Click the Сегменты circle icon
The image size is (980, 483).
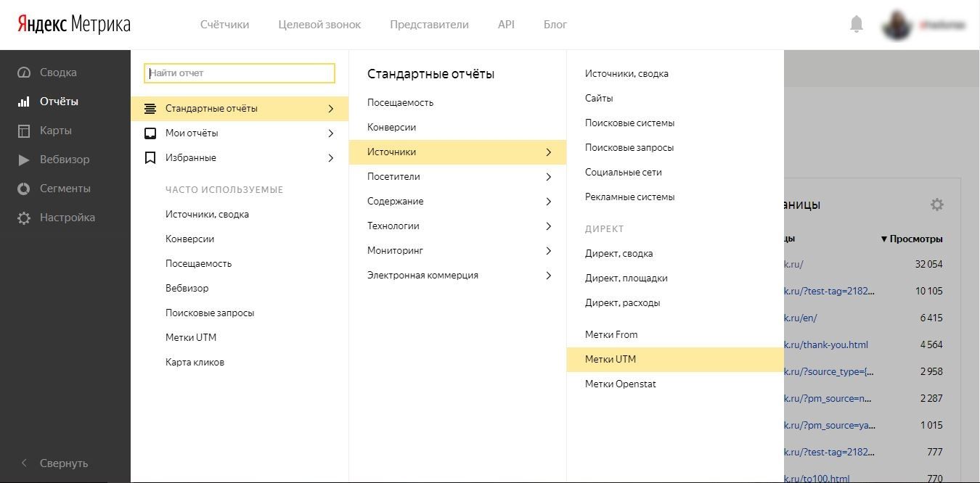pos(24,189)
